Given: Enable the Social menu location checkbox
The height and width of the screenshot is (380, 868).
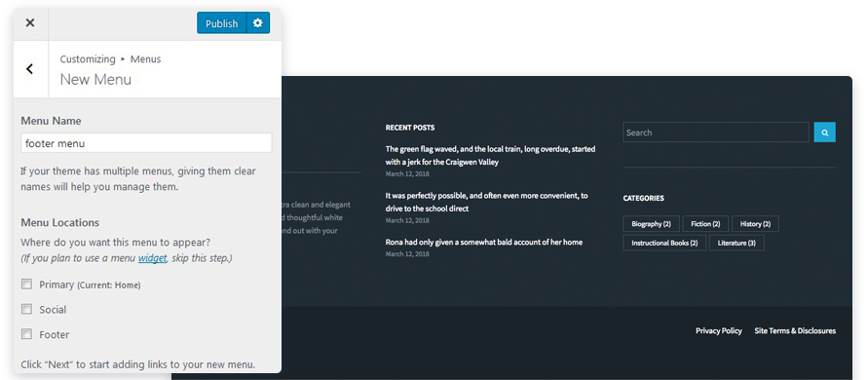Looking at the screenshot, I should 26,309.
